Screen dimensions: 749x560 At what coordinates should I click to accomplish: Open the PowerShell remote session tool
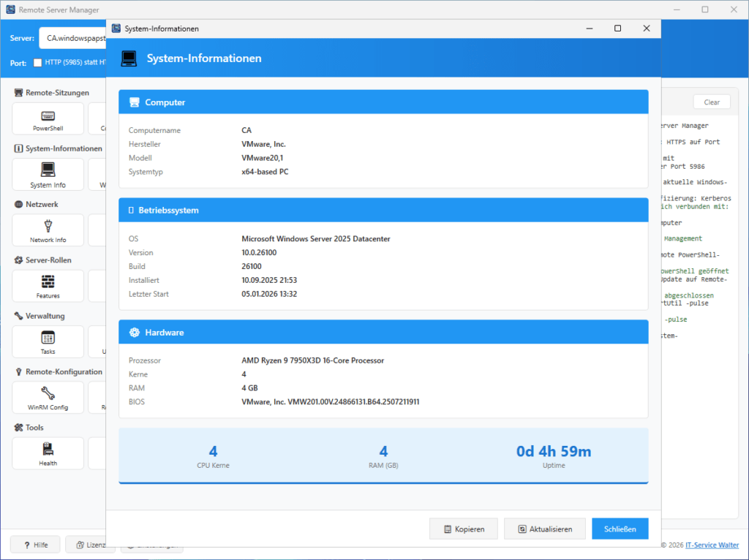coord(47,118)
